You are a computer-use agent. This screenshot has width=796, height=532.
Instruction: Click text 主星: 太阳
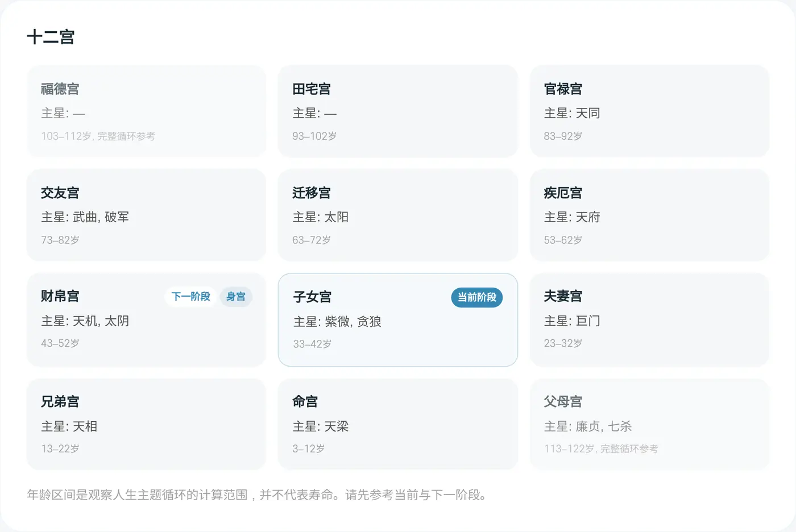pos(321,217)
